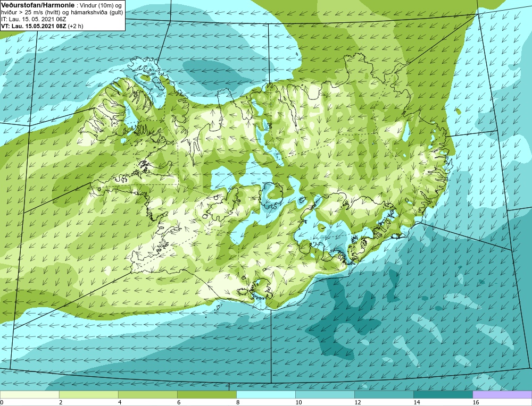
Task: Click the 0–2 m/s palest legend swatch
Action: click(29, 394)
